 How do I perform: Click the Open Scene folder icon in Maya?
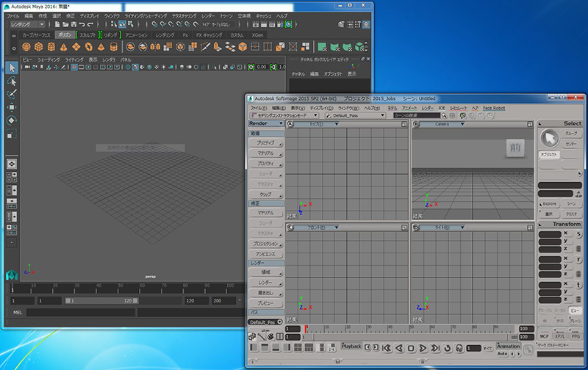click(65, 24)
